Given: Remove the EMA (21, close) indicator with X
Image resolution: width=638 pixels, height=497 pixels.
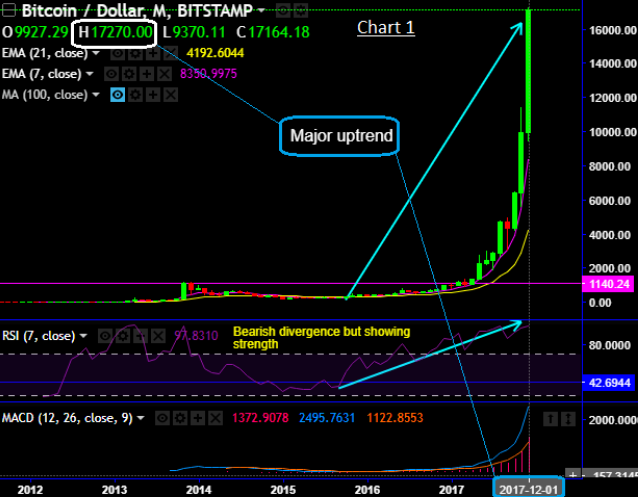Looking at the screenshot, I should coord(170,53).
